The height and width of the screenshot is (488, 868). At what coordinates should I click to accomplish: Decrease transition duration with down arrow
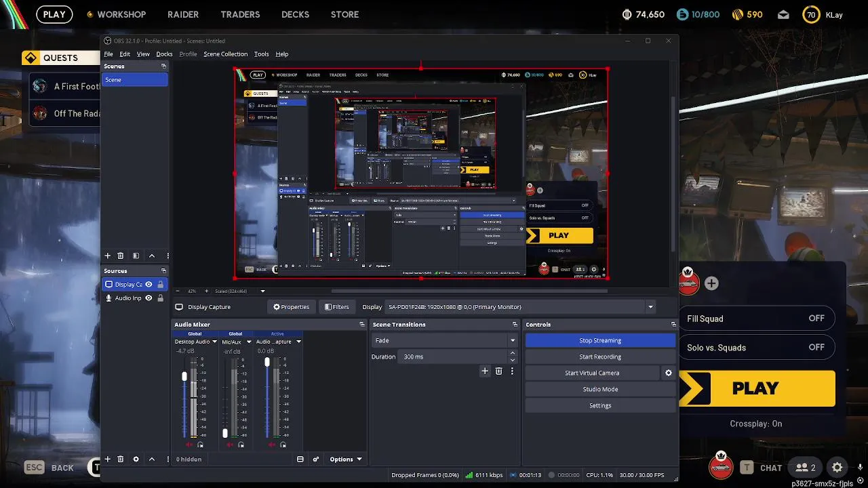(x=513, y=360)
